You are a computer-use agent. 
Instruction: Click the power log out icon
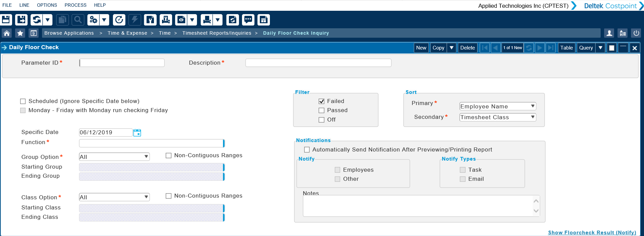636,33
